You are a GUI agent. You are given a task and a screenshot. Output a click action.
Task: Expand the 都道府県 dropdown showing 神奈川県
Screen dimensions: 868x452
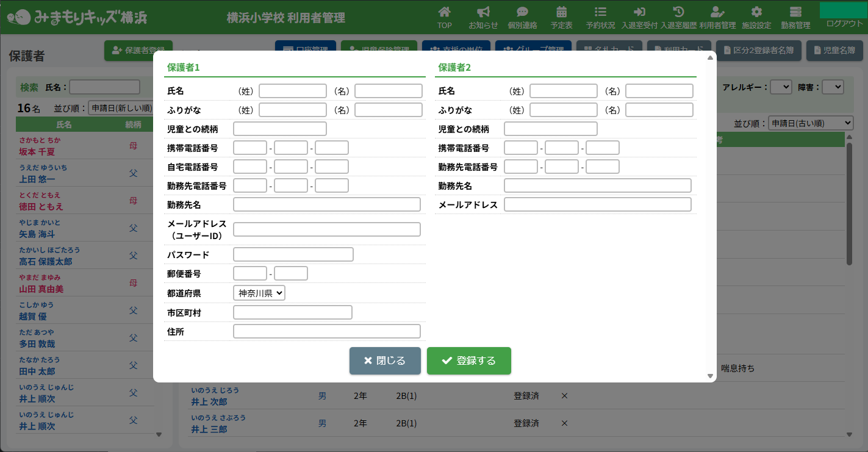point(259,293)
